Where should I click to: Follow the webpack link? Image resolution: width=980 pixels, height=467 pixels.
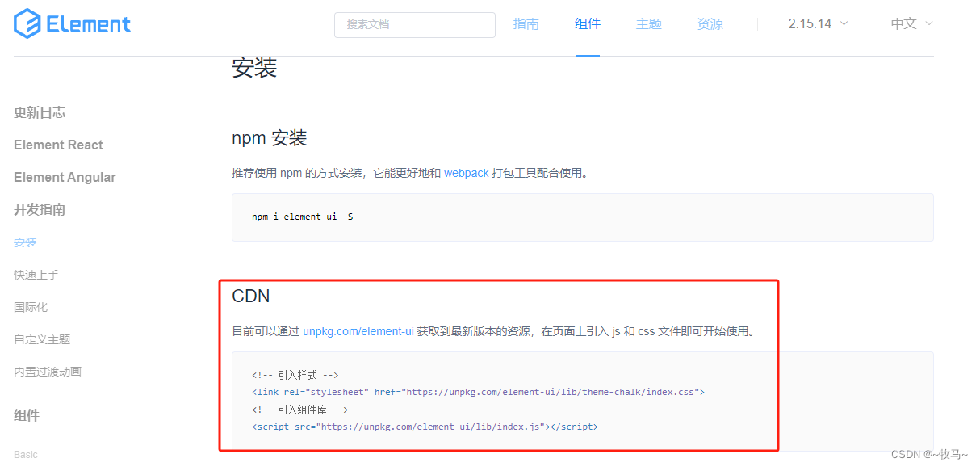click(467, 173)
